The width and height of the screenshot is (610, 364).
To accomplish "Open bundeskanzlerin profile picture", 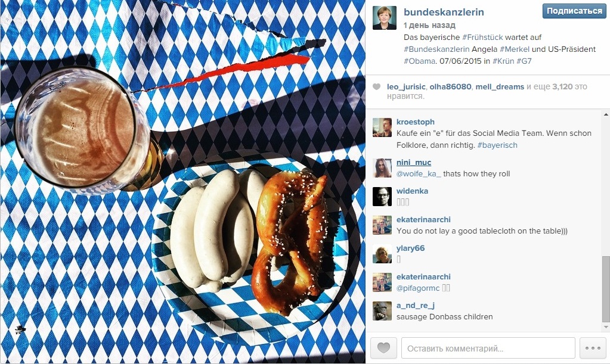I will (x=385, y=18).
